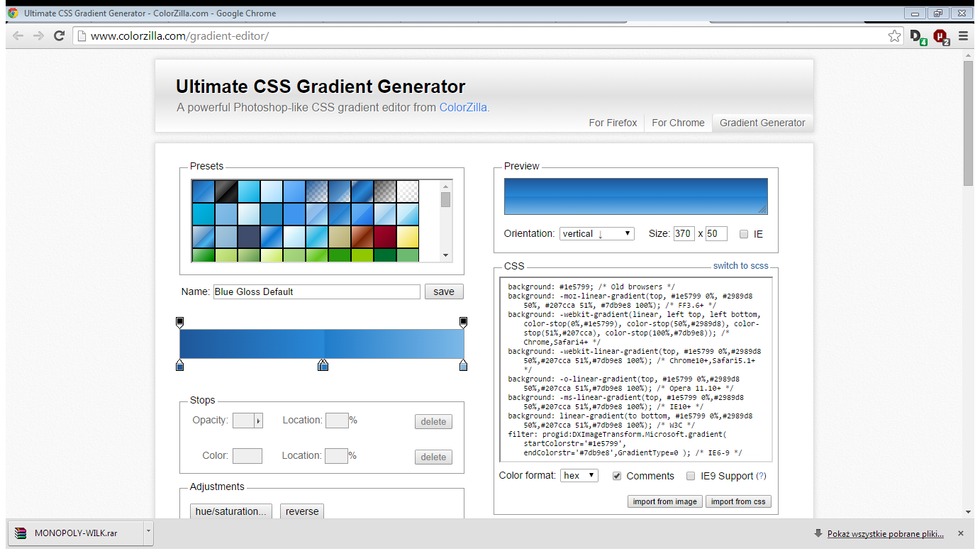Open the red uBlock extension icon
980x556 pixels.
point(941,36)
